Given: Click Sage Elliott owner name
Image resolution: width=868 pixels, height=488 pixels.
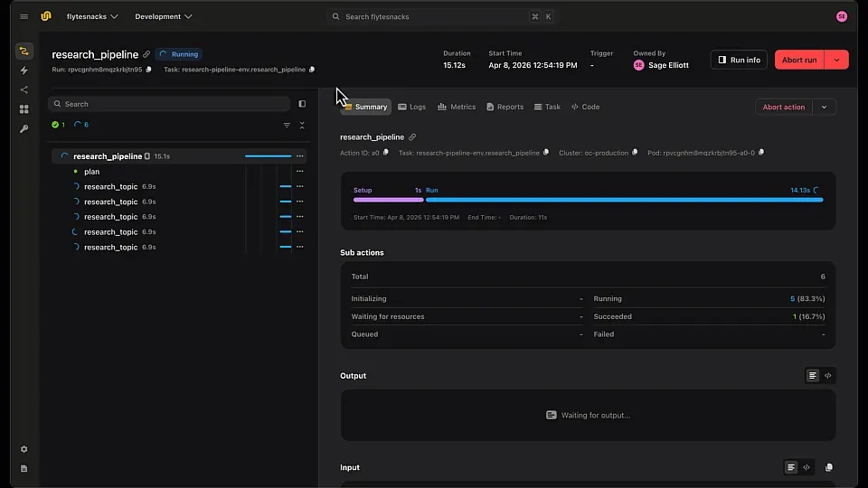Looking at the screenshot, I should click(668, 65).
